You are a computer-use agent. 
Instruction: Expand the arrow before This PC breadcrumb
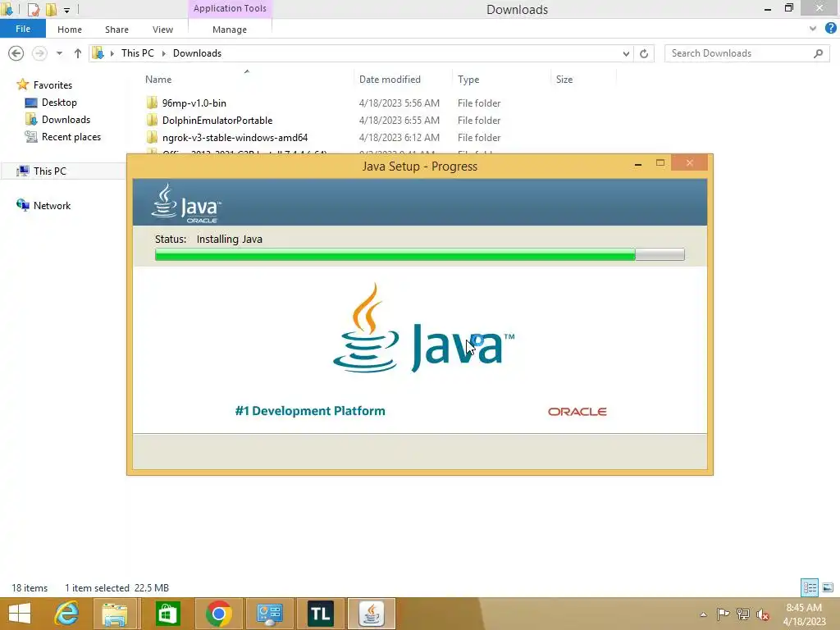[112, 53]
